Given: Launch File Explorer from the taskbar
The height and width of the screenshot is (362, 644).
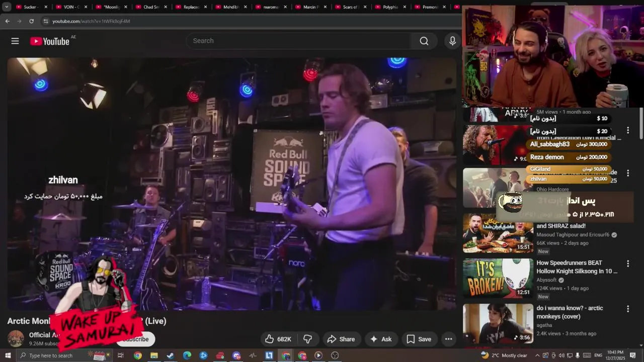Looking at the screenshot, I should pyautogui.click(x=154, y=355).
